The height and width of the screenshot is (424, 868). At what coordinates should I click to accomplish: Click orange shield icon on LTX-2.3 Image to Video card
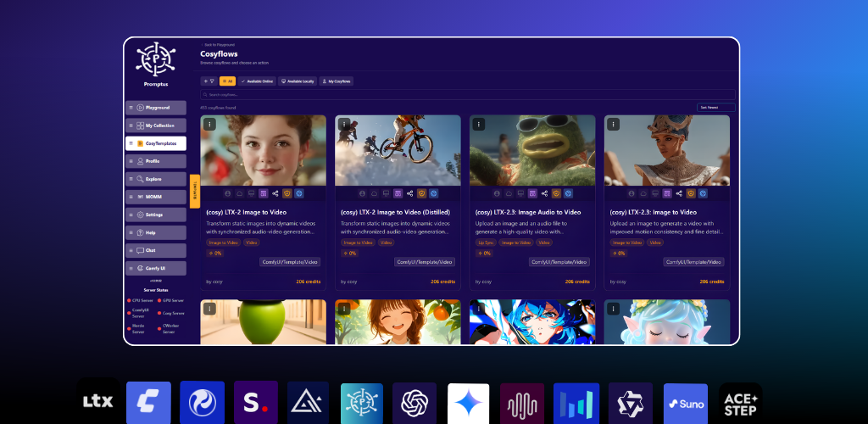[x=691, y=193]
